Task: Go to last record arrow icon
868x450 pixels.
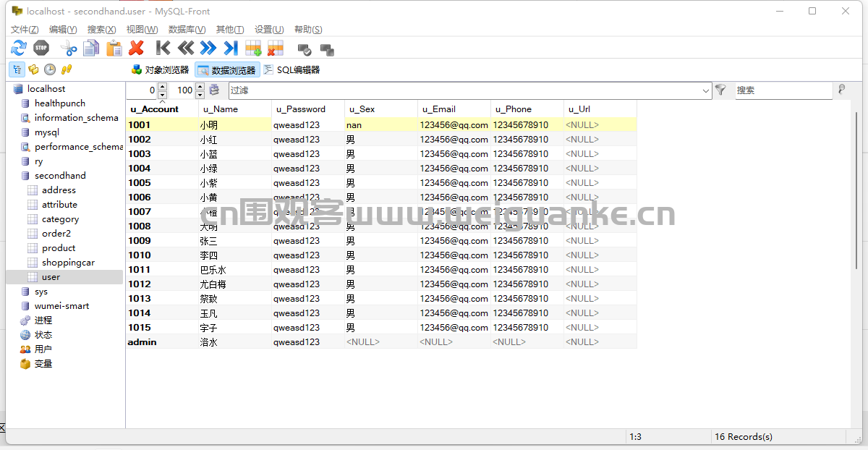Action: pyautogui.click(x=231, y=48)
